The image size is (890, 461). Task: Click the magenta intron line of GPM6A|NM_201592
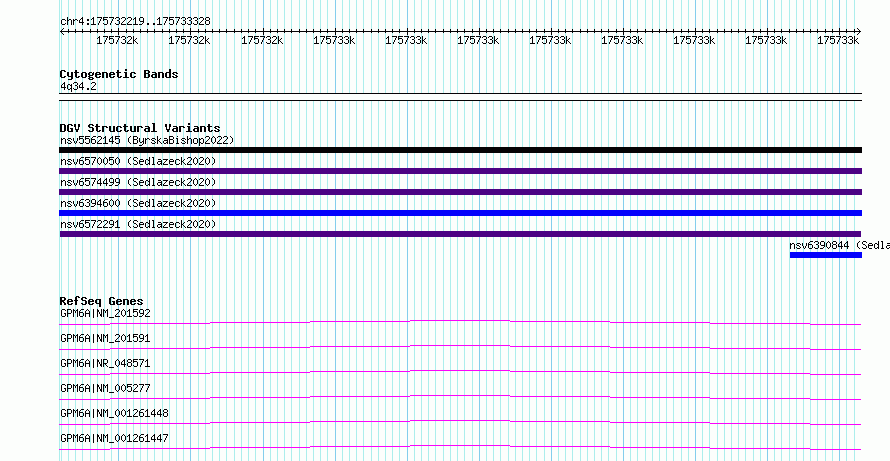click(x=460, y=321)
